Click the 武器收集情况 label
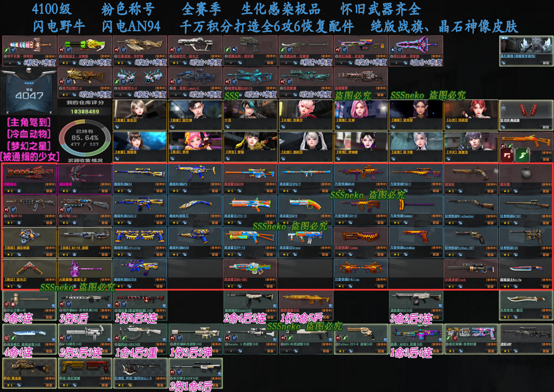The image size is (554, 392). click(x=85, y=160)
